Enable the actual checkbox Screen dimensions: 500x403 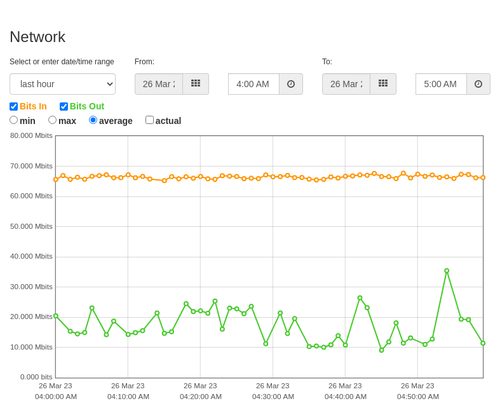point(150,120)
